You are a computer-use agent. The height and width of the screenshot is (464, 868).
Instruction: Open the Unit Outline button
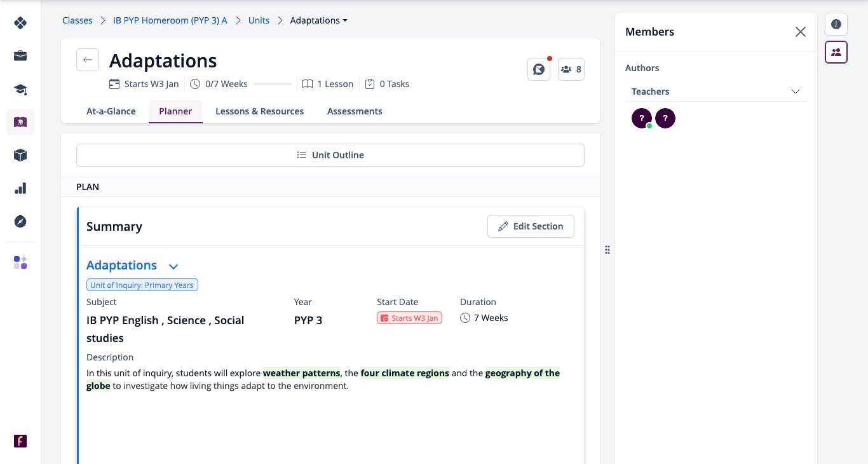[x=330, y=155]
